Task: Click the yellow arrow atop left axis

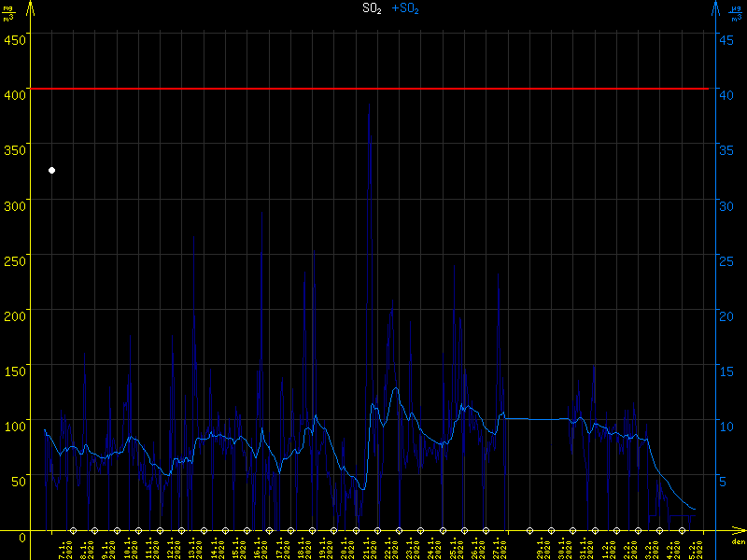Action: pos(32,7)
